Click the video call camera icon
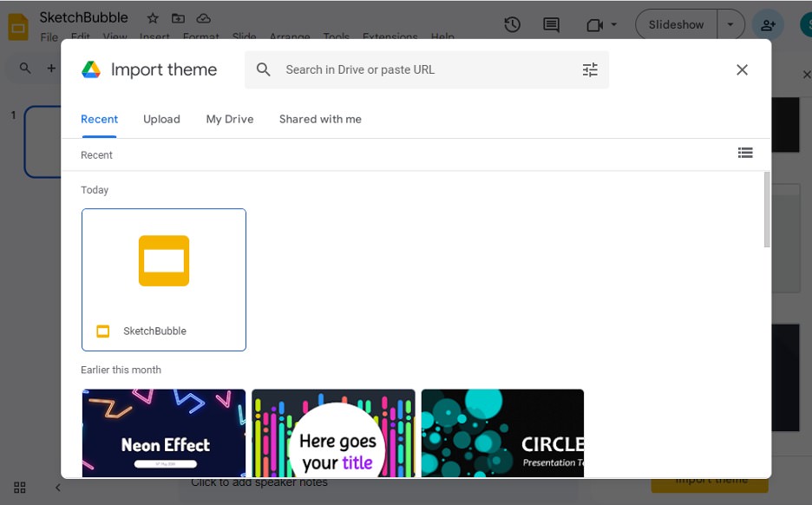This screenshot has width=812, height=505. (594, 25)
